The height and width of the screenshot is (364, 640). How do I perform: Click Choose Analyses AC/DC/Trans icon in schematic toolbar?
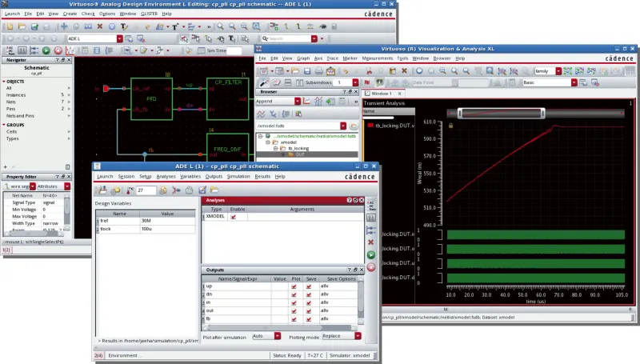tap(10, 50)
